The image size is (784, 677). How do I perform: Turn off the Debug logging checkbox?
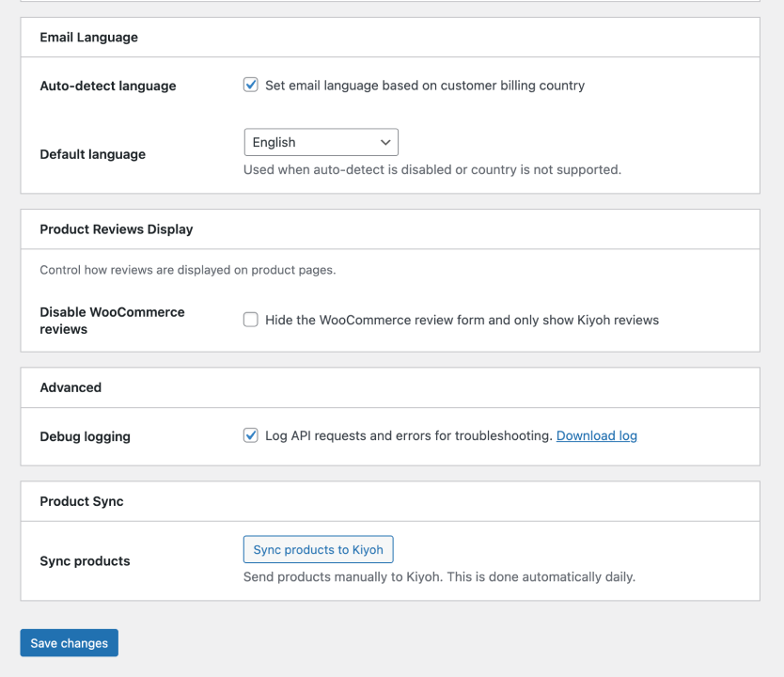[x=251, y=435]
